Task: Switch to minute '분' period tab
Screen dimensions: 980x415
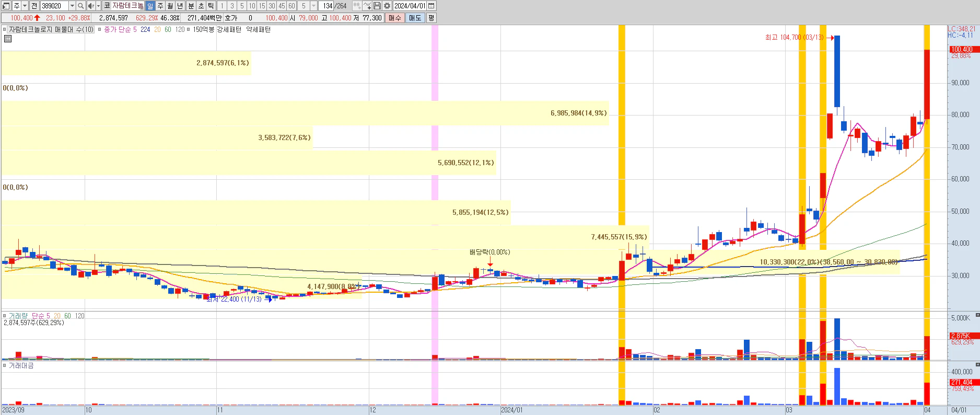Action: [x=191, y=6]
